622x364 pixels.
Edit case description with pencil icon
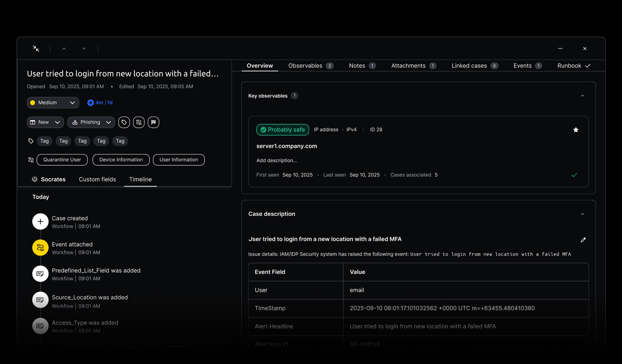pyautogui.click(x=583, y=240)
